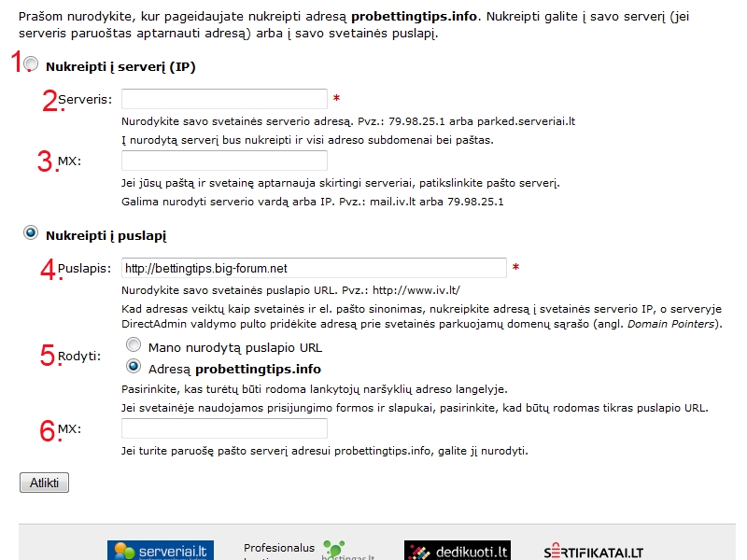Click hint 'Pasirinkite, kas turėtų būti rodoma'
The height and width of the screenshot is (560, 747).
[x=315, y=389]
